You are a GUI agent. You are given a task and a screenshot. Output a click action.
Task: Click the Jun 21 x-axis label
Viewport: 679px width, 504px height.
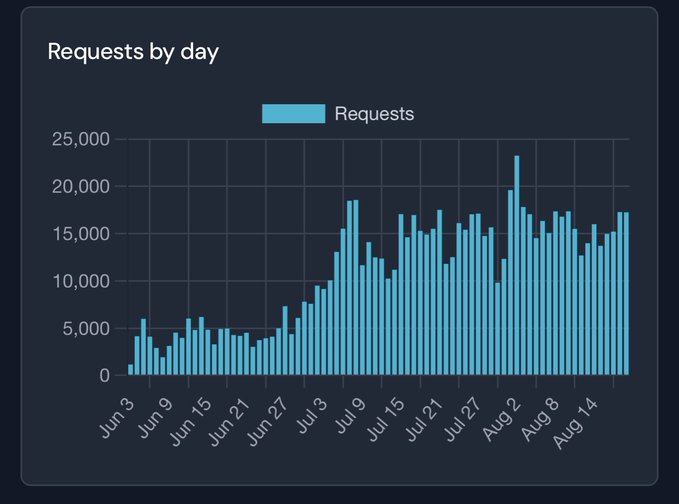coord(229,422)
